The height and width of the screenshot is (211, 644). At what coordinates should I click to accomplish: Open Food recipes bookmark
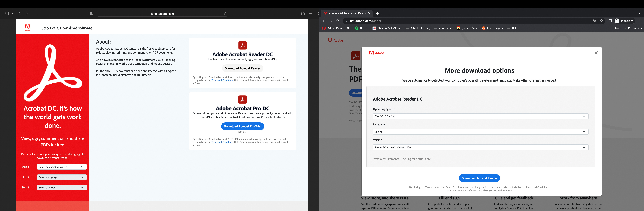point(492,28)
